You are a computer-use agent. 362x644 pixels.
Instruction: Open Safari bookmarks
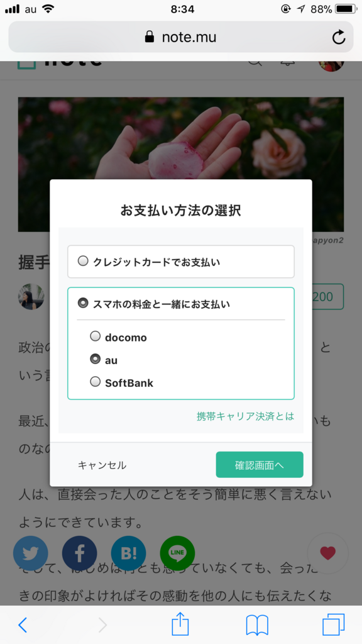(257, 625)
